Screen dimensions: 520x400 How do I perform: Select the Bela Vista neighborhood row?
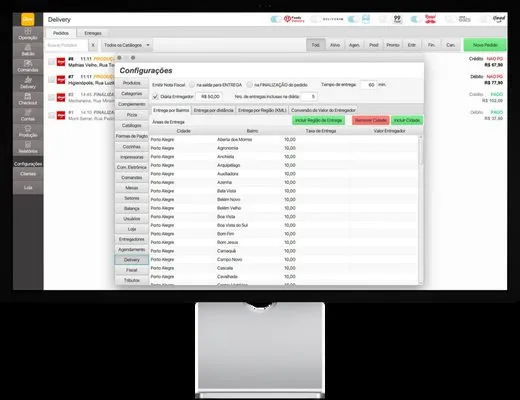coord(283,191)
